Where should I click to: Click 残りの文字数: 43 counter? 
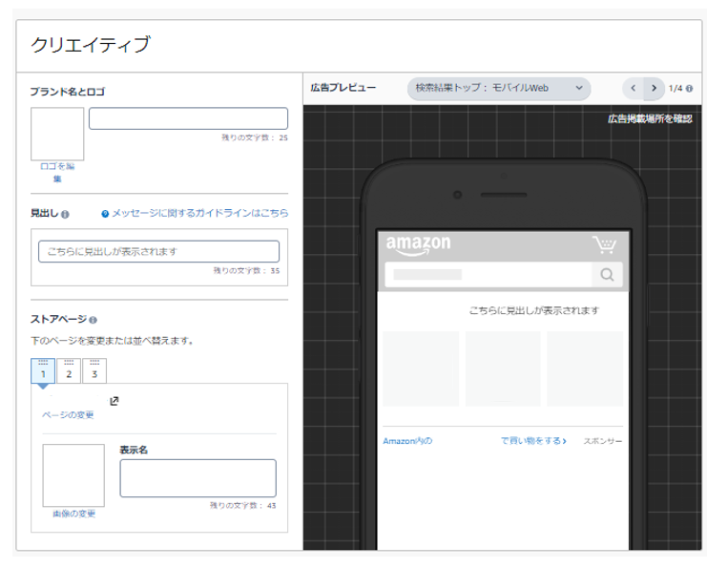[x=242, y=505]
